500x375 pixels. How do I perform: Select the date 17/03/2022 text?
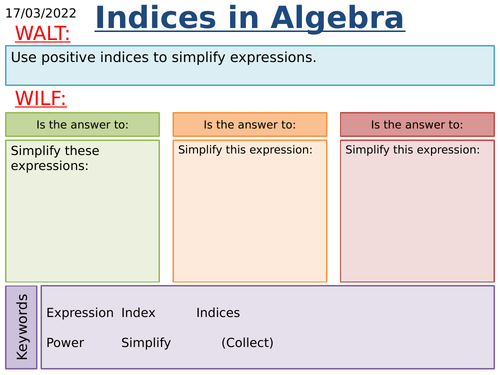click(41, 13)
